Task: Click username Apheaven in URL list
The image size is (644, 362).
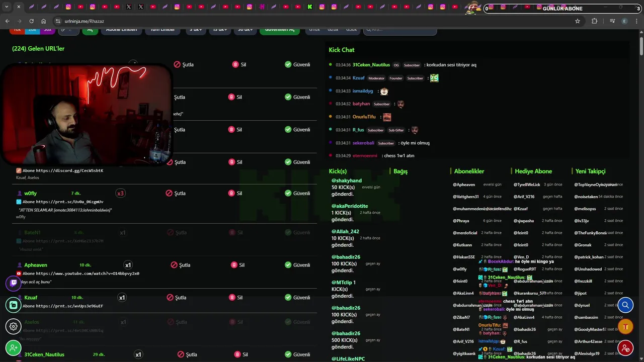Action: point(36,265)
